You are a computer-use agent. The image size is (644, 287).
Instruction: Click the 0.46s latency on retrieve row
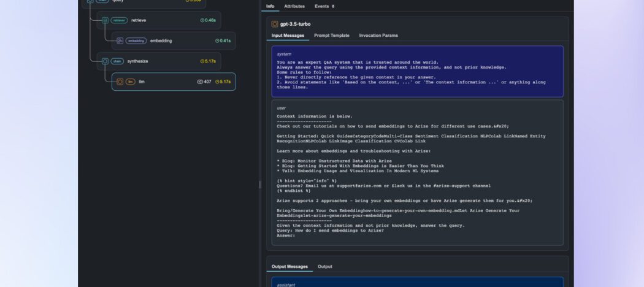click(210, 20)
